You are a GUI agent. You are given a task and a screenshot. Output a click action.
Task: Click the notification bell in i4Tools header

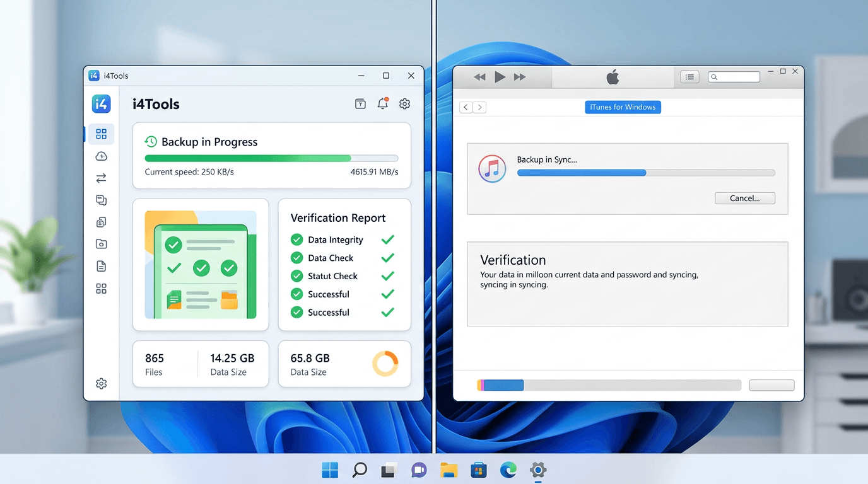point(382,104)
